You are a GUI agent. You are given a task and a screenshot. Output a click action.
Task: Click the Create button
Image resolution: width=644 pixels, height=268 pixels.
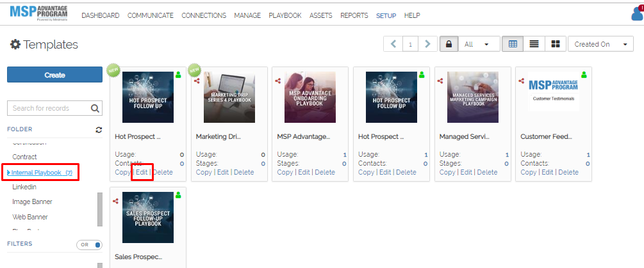[x=54, y=75]
